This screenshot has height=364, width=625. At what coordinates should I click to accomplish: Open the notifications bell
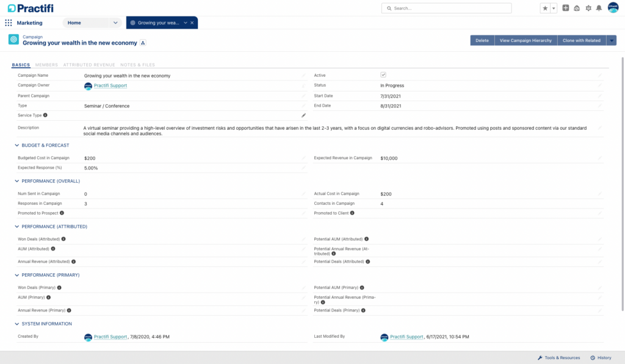point(599,8)
